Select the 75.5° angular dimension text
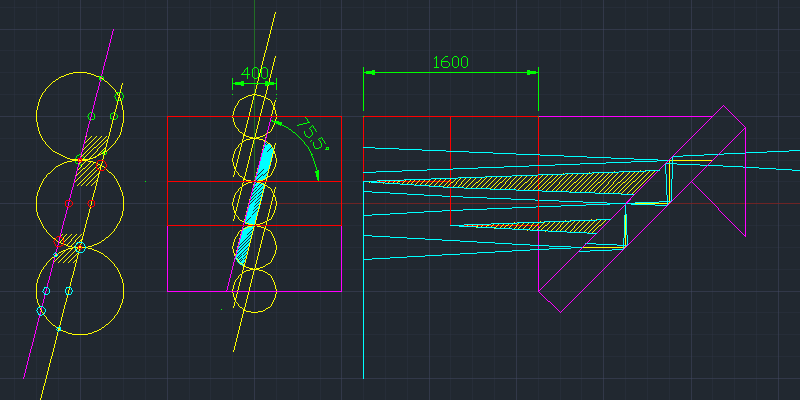800x400 pixels. [313, 134]
